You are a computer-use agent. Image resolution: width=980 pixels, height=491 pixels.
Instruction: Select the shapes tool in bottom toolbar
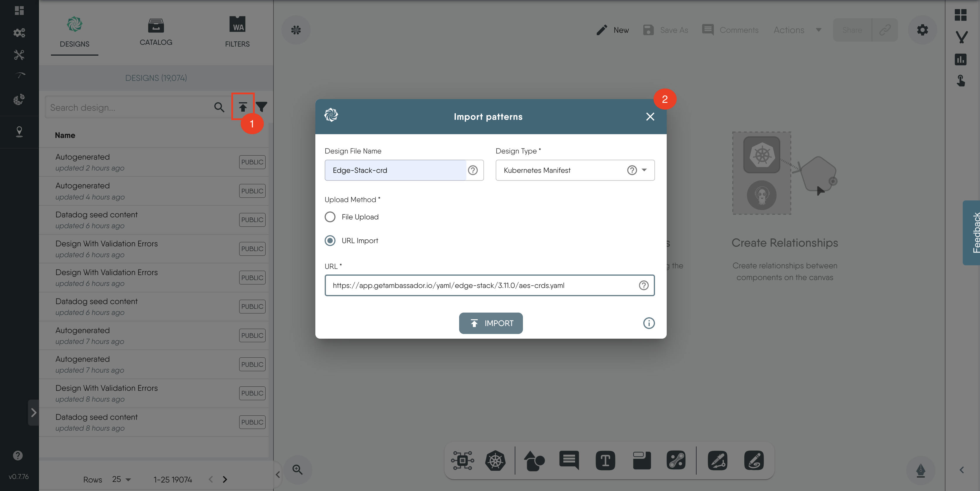point(534,461)
